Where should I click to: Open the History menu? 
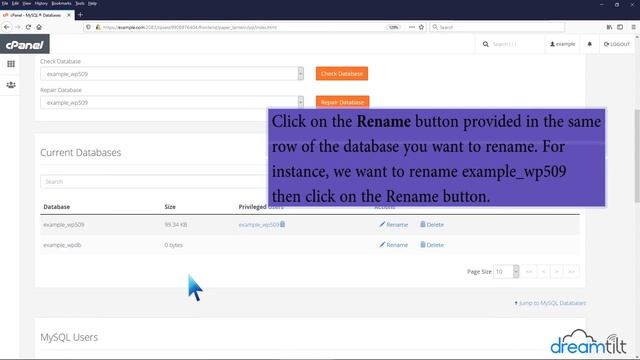(x=41, y=3)
